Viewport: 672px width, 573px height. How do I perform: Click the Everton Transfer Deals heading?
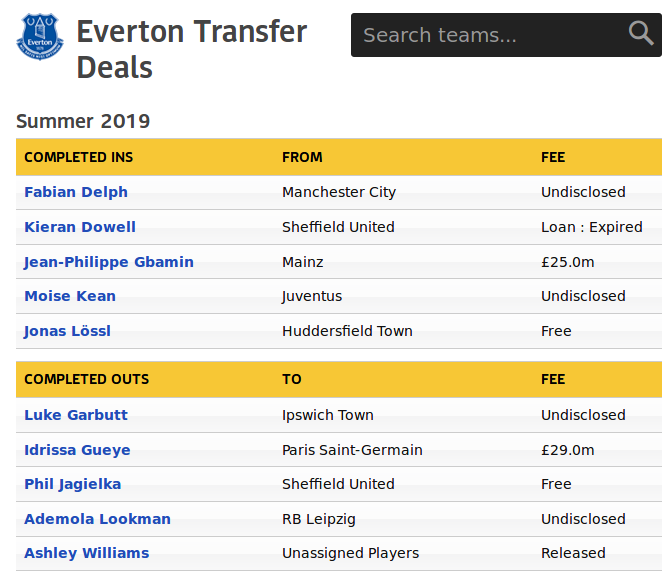(x=192, y=49)
